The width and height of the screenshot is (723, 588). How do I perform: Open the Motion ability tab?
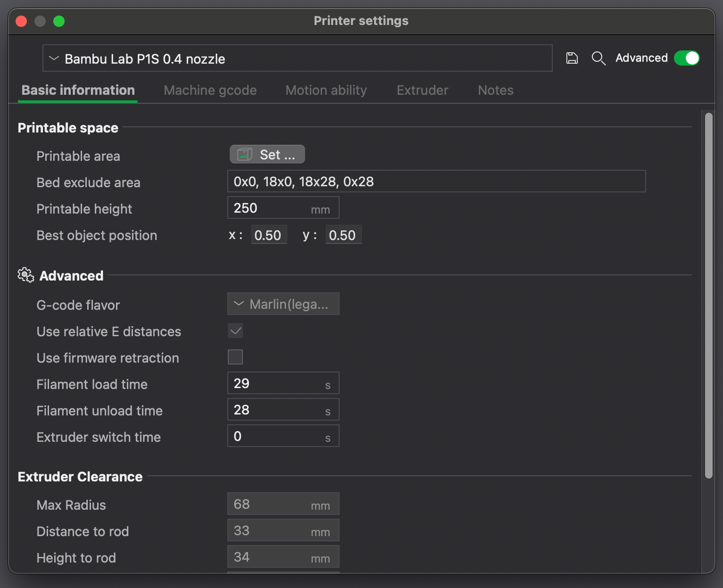click(x=326, y=90)
